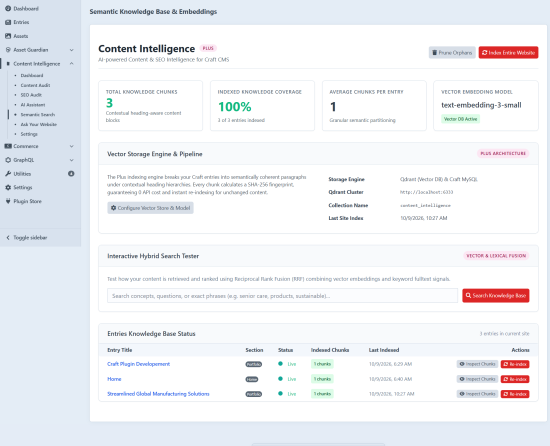The image size is (550, 446).
Task: Click the 100% coverage value
Action: [x=235, y=107]
